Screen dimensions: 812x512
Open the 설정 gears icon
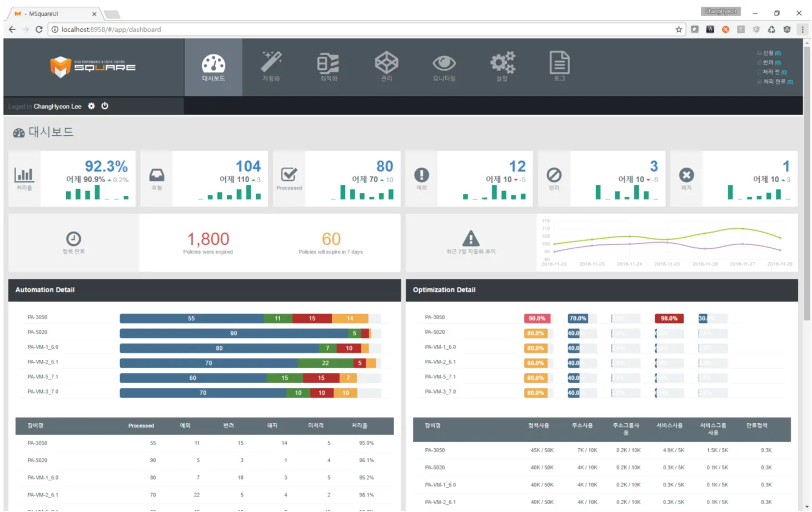point(502,67)
